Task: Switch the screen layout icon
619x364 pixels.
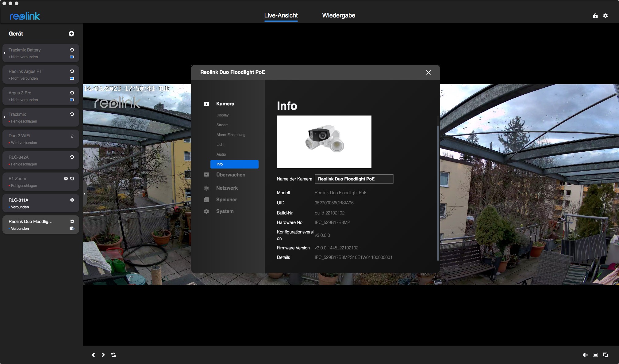Action: [x=595, y=355]
